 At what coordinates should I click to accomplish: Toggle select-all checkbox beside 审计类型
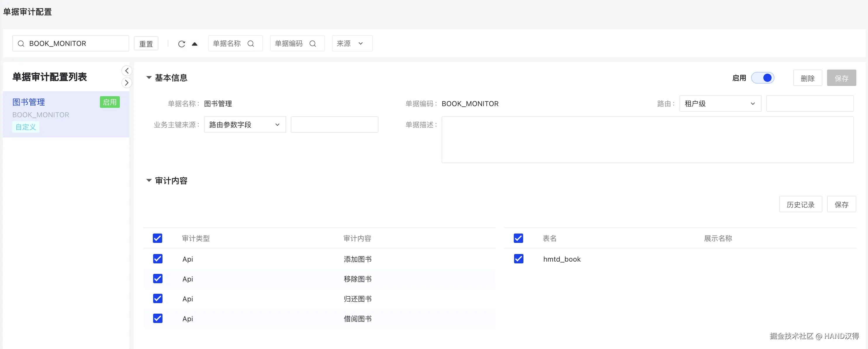[157, 238]
